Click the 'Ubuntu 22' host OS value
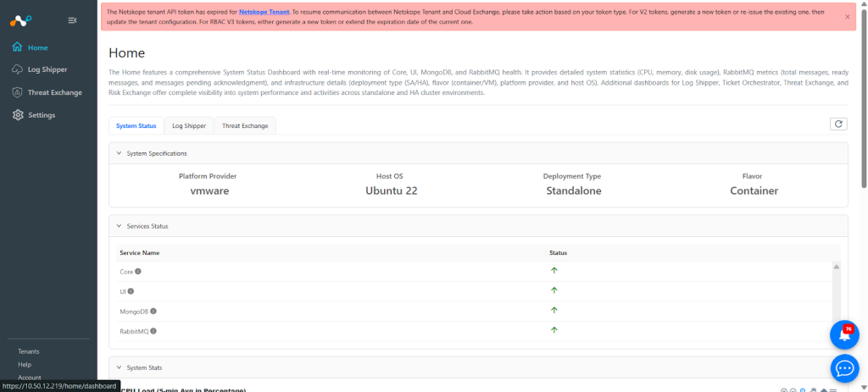 (392, 190)
